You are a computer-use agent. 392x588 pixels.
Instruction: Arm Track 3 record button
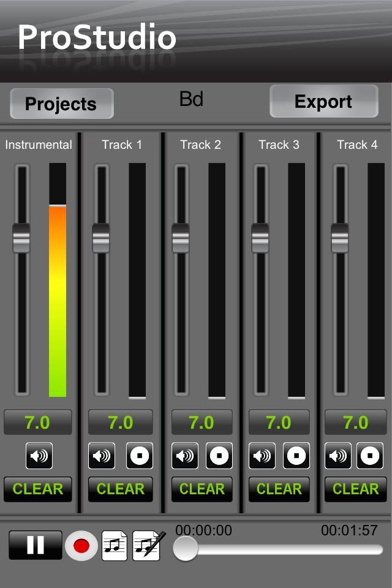coord(296,456)
